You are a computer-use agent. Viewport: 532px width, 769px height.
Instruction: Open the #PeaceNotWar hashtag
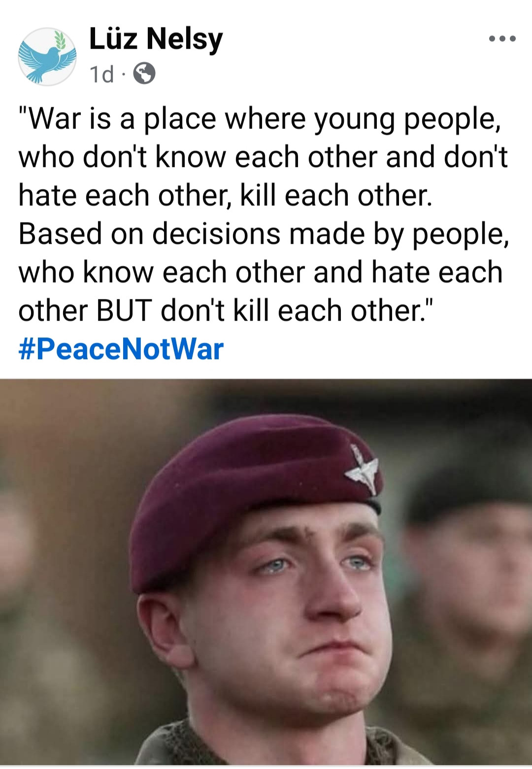[x=121, y=349]
